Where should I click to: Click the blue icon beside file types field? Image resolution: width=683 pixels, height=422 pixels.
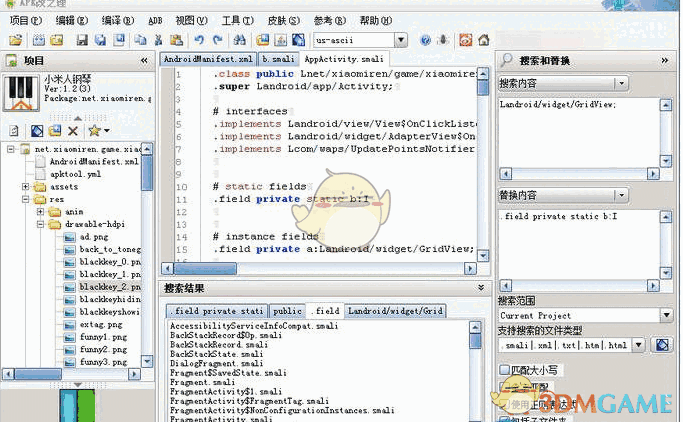(662, 345)
